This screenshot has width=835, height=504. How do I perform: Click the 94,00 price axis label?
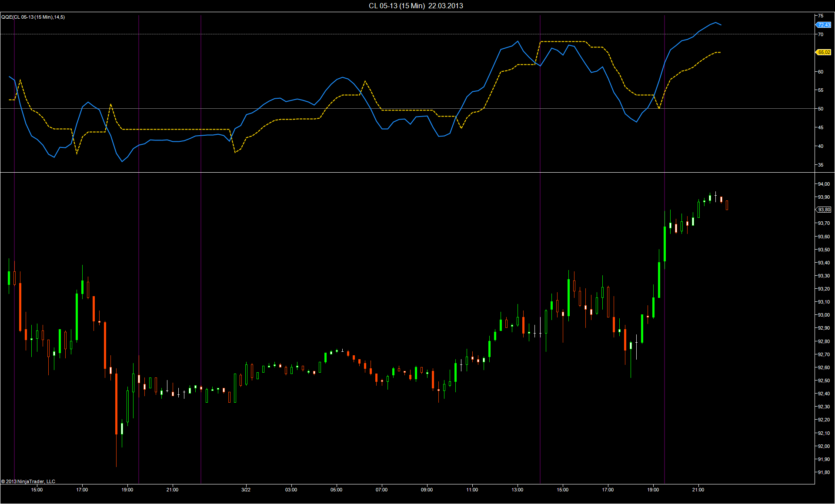coord(824,184)
